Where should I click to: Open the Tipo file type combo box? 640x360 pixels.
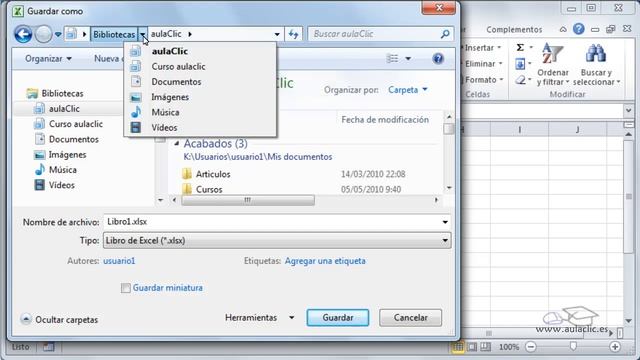[x=277, y=240]
